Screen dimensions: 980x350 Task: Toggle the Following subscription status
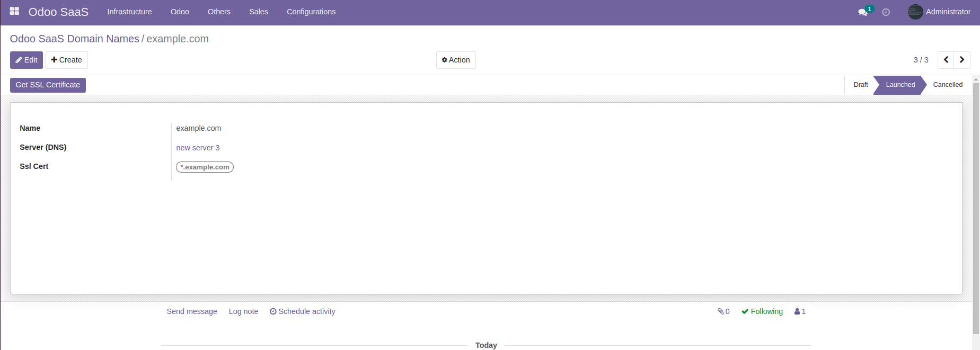click(x=762, y=311)
